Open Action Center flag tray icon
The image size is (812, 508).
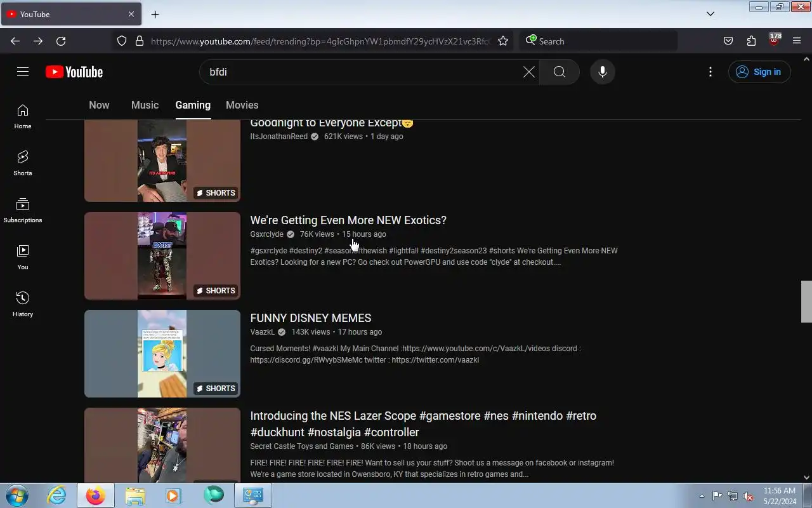[x=717, y=496]
